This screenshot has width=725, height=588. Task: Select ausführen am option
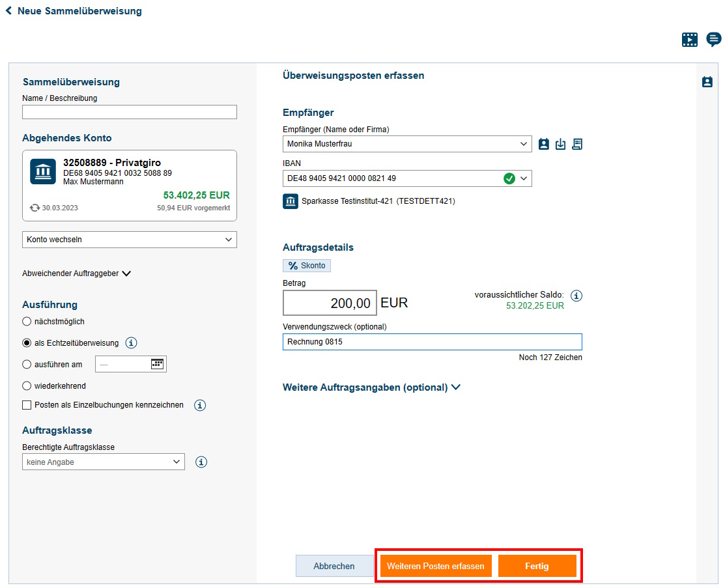(27, 364)
